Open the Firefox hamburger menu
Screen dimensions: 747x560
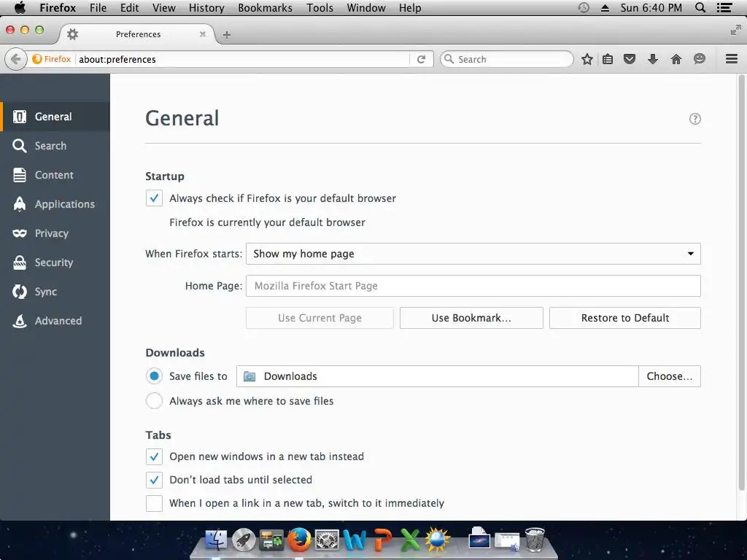(x=731, y=59)
